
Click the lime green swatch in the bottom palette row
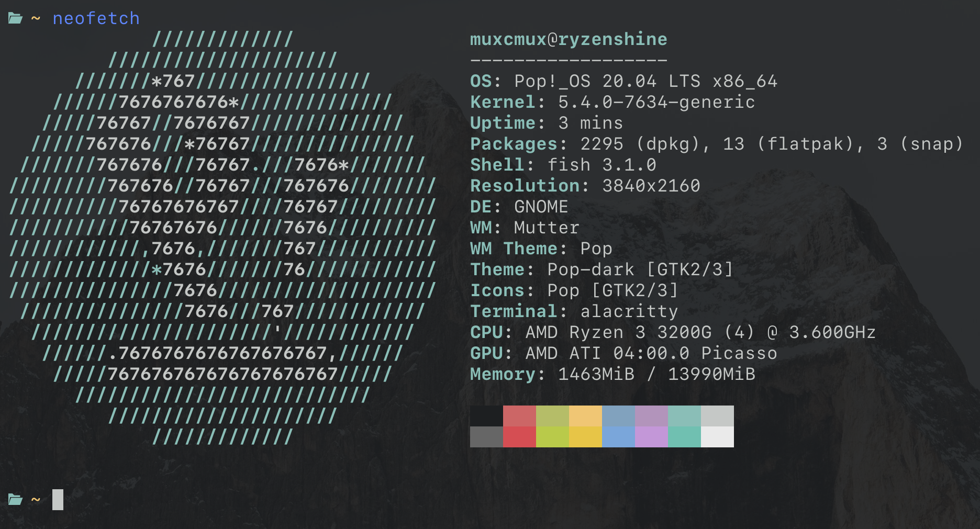pyautogui.click(x=552, y=437)
